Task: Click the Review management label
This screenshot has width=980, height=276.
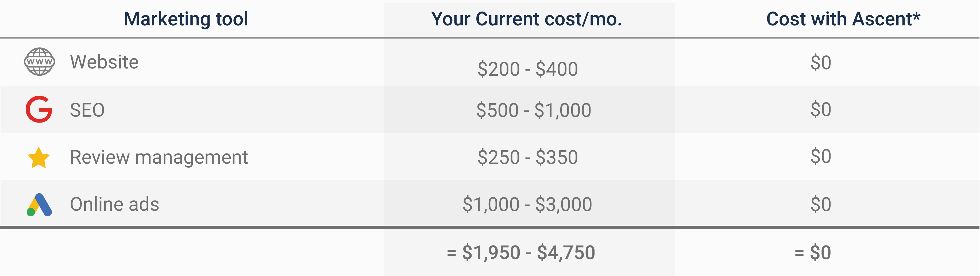Action: coord(159,158)
